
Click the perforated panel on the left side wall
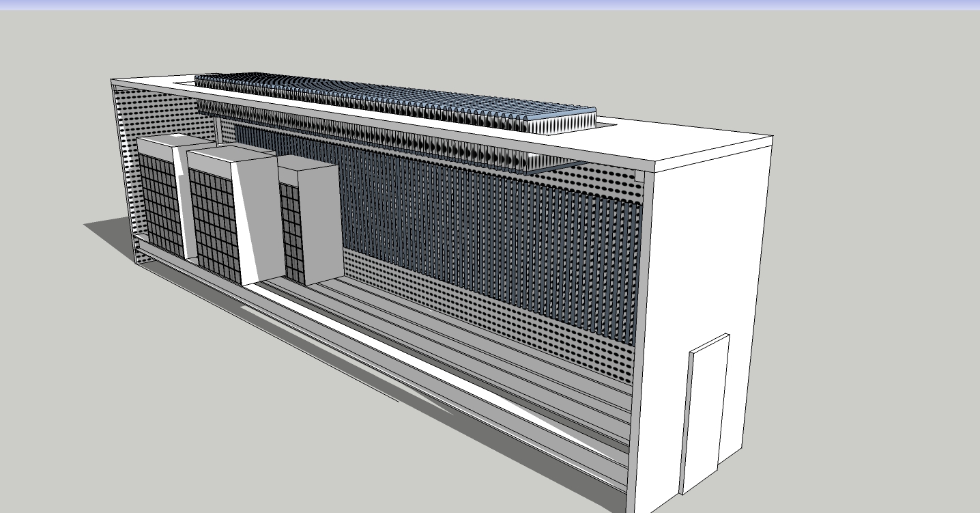(x=126, y=171)
